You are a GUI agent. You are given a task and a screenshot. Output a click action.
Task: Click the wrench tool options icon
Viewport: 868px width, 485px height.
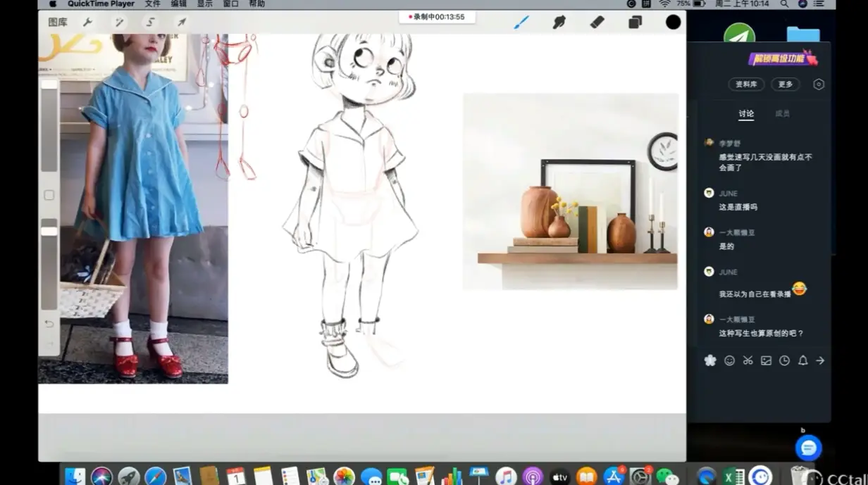pos(87,22)
